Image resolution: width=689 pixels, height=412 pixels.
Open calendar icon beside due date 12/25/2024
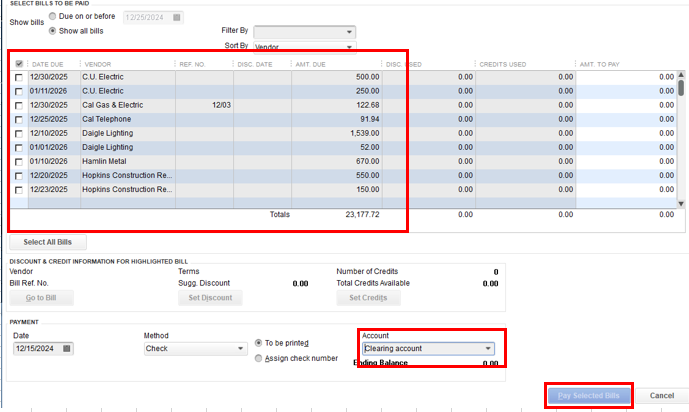[177, 17]
